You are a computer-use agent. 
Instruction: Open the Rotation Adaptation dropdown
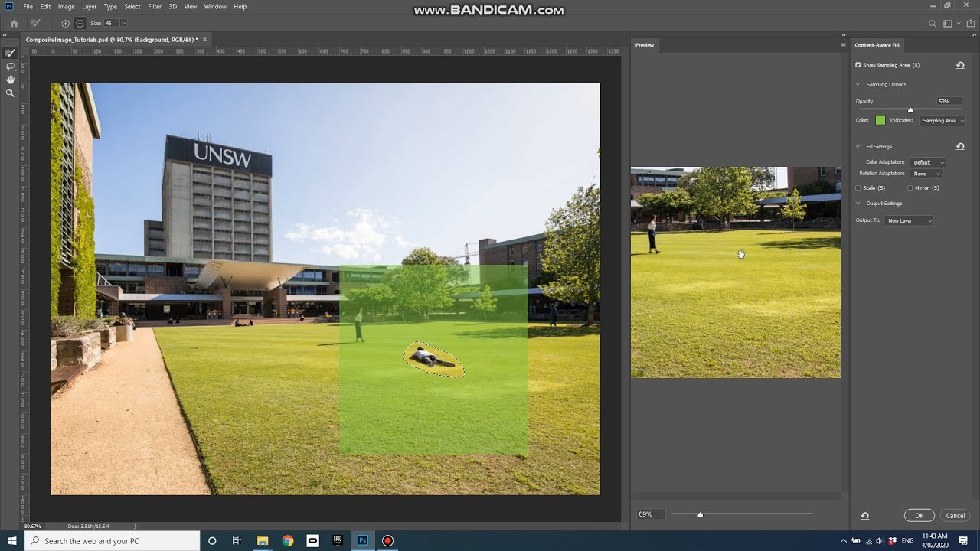(x=926, y=174)
